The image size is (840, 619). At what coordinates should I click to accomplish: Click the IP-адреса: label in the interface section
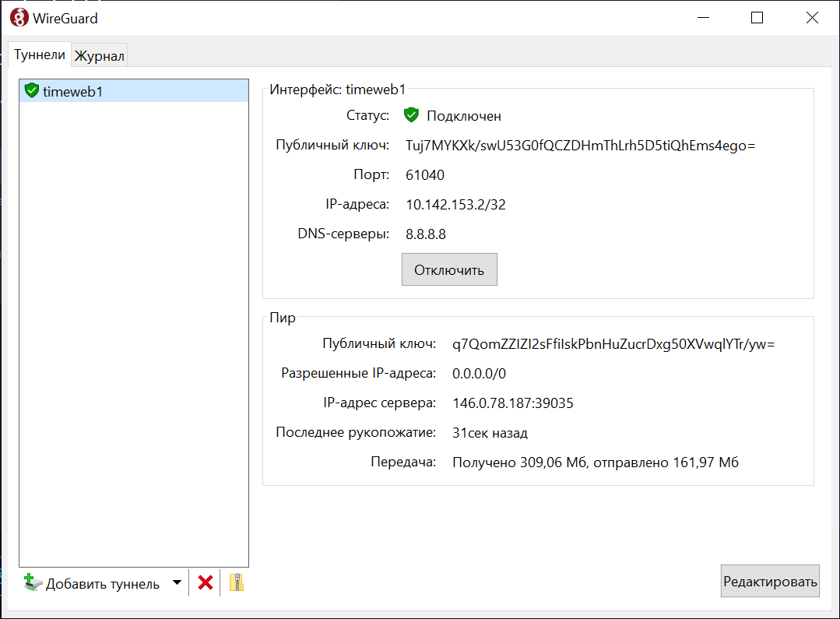pos(357,204)
